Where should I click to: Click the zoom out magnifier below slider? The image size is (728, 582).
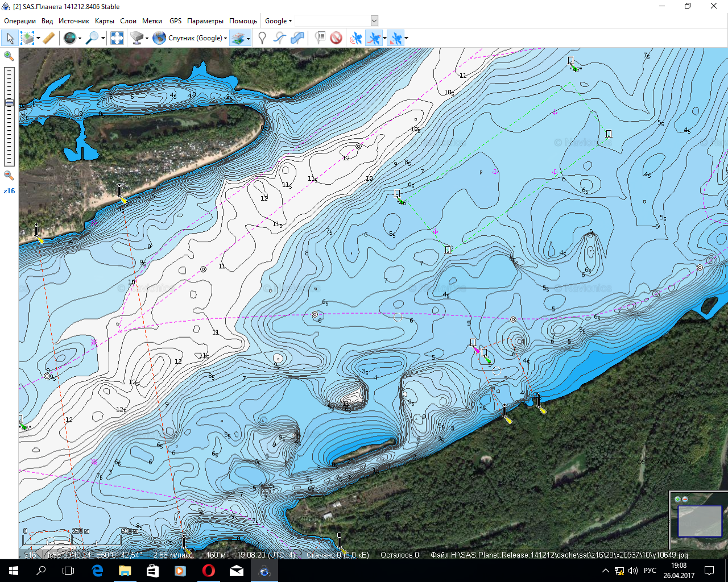(9, 176)
